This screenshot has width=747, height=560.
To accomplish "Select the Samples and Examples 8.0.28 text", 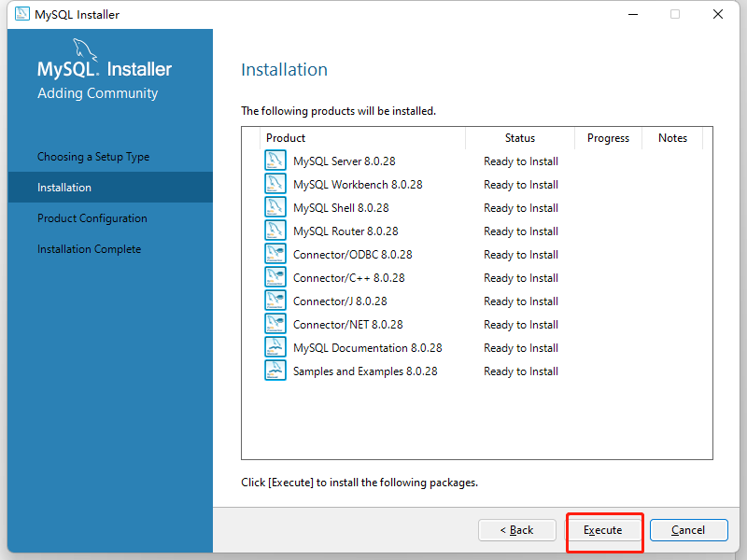I will click(365, 371).
